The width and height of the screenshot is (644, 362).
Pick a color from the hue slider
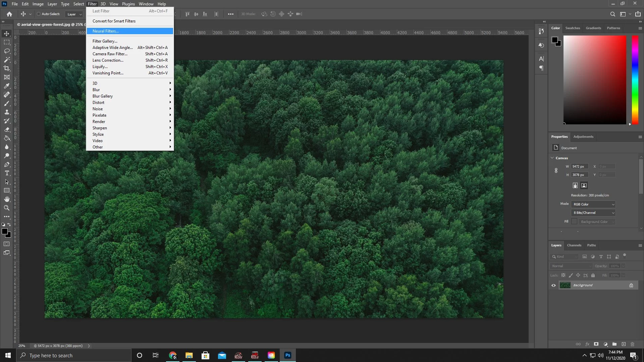point(635,80)
